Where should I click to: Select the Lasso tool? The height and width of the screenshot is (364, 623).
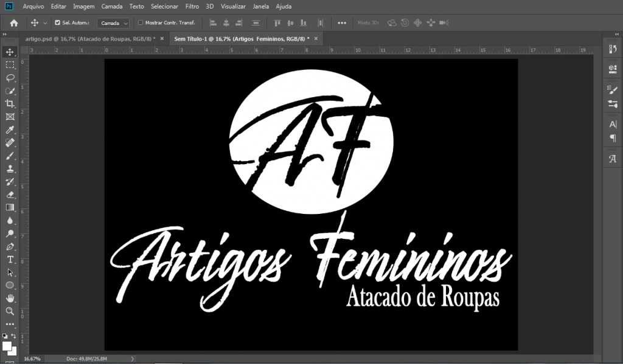tap(10, 78)
